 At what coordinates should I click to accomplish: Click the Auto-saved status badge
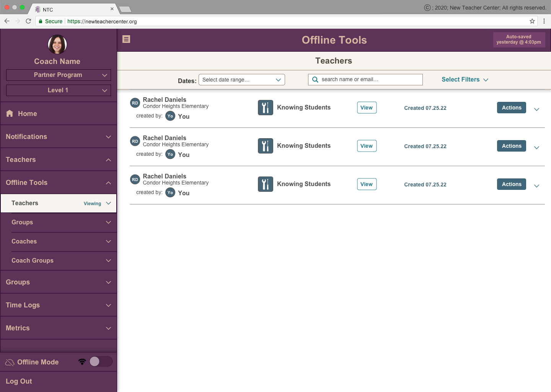(519, 39)
